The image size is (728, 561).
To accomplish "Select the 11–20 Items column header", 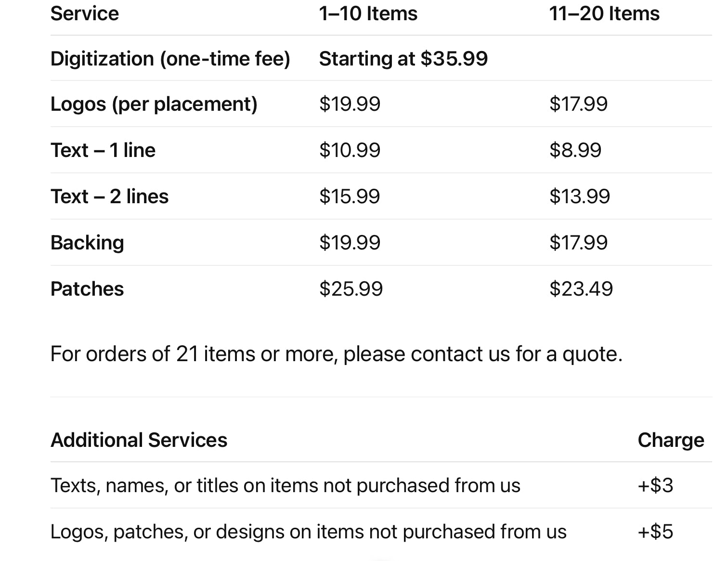I will (604, 13).
